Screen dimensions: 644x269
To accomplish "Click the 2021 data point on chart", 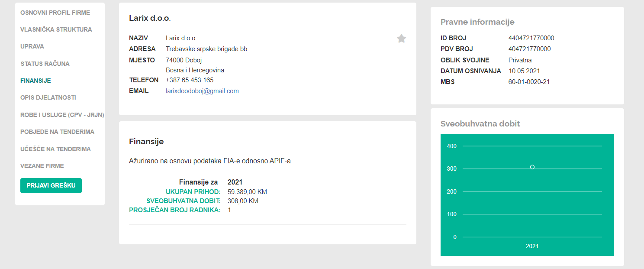I will [x=532, y=167].
